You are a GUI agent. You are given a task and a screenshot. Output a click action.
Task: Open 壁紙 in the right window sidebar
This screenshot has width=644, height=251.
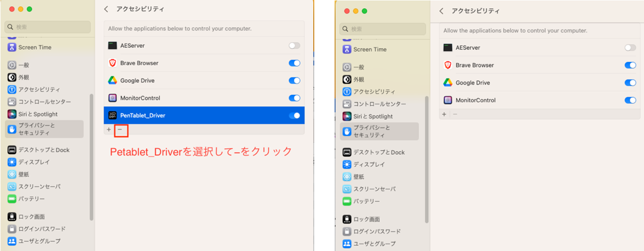(353, 177)
